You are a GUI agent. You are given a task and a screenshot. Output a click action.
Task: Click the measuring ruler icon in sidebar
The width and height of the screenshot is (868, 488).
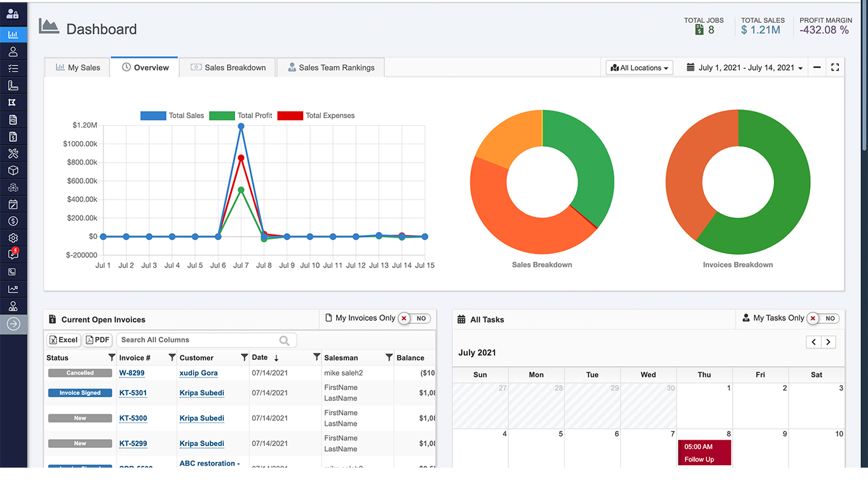click(x=13, y=85)
